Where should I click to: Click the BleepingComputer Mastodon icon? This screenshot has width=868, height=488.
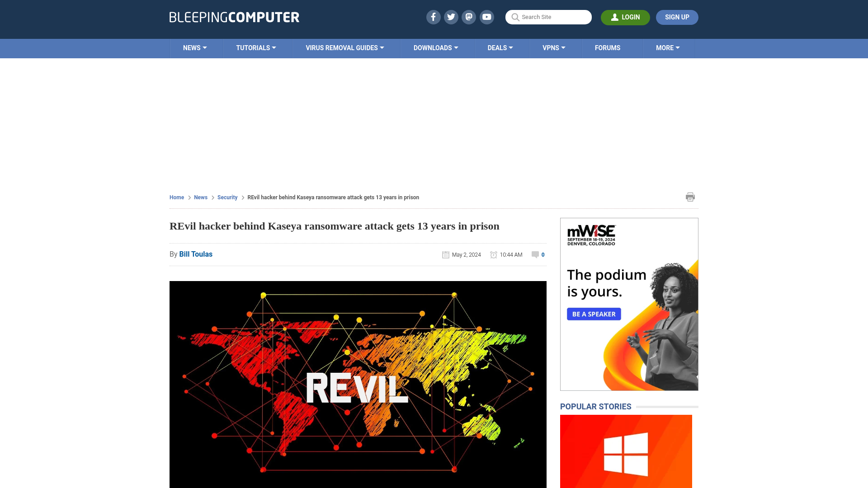pyautogui.click(x=469, y=17)
